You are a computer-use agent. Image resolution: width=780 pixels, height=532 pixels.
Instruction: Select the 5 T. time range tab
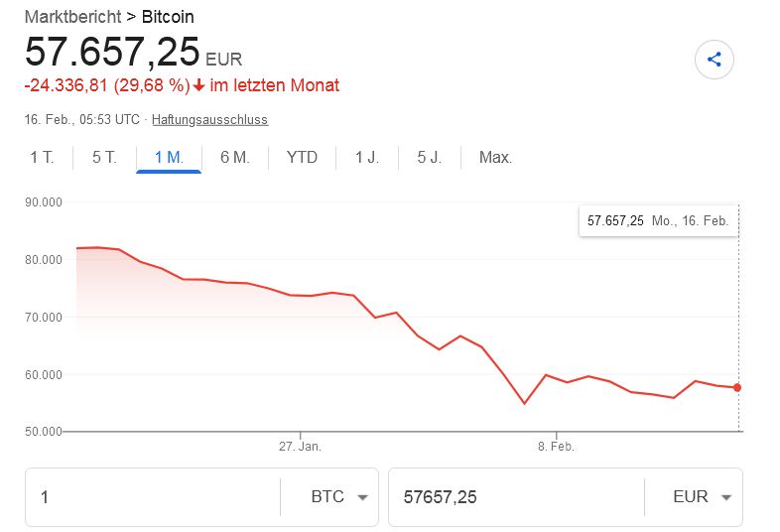(104, 157)
